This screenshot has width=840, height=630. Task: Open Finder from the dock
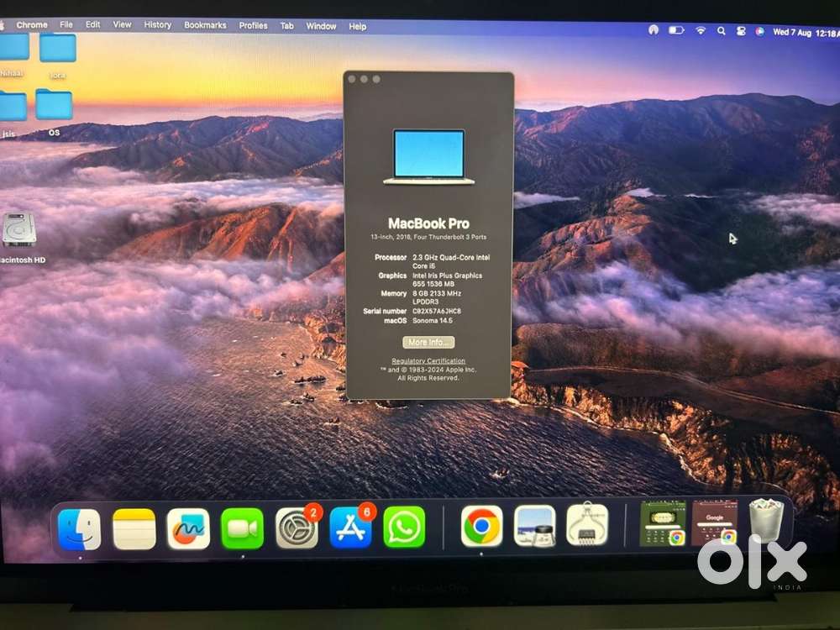79,529
